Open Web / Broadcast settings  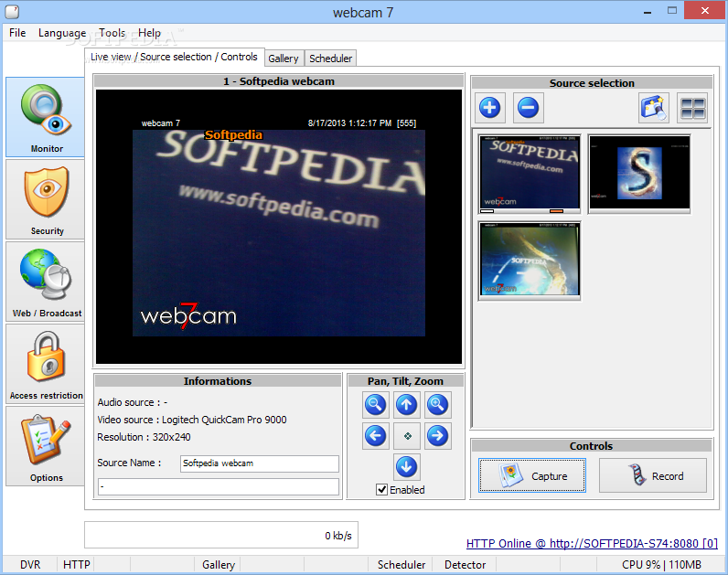click(x=45, y=282)
